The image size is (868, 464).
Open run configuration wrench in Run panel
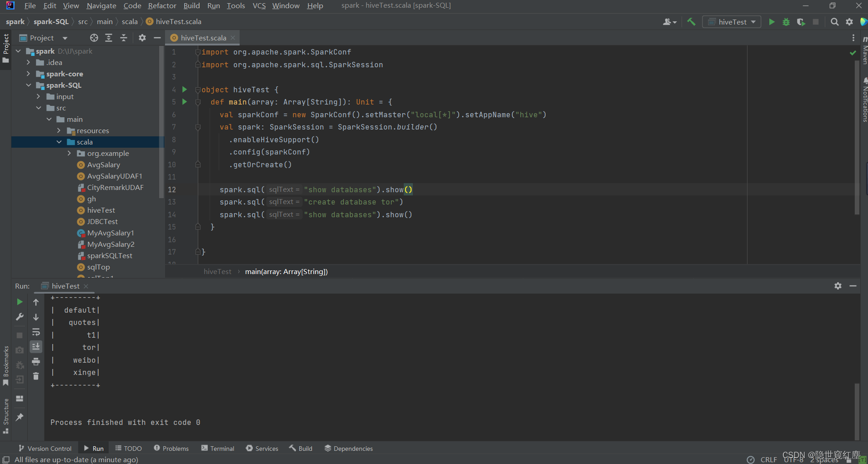(20, 317)
